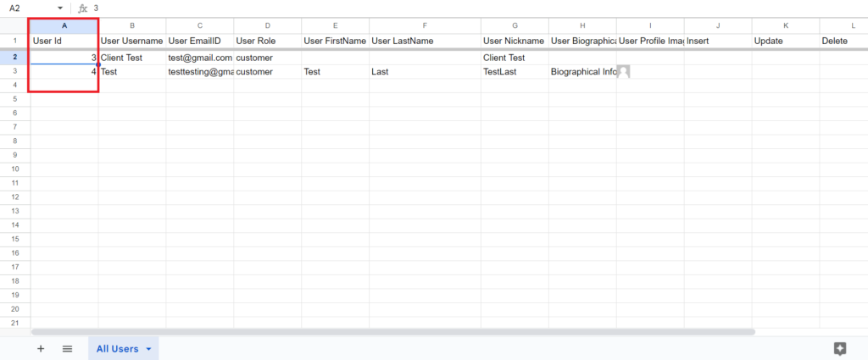
Task: Click the Client Test nickname cell
Action: click(x=515, y=57)
